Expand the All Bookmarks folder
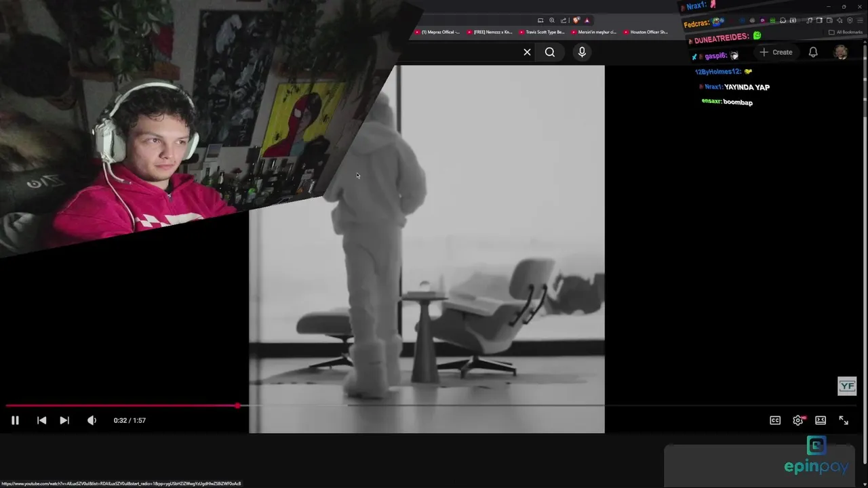Viewport: 868px width, 488px height. 845,32
